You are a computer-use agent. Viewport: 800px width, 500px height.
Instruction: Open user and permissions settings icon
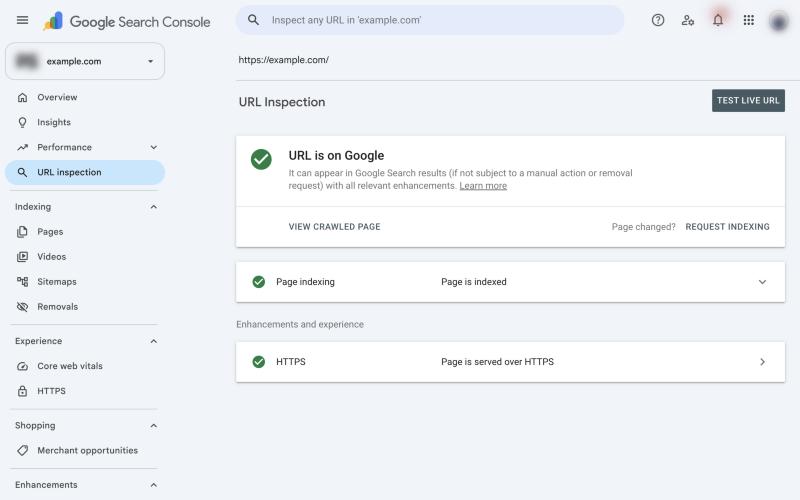pyautogui.click(x=688, y=20)
